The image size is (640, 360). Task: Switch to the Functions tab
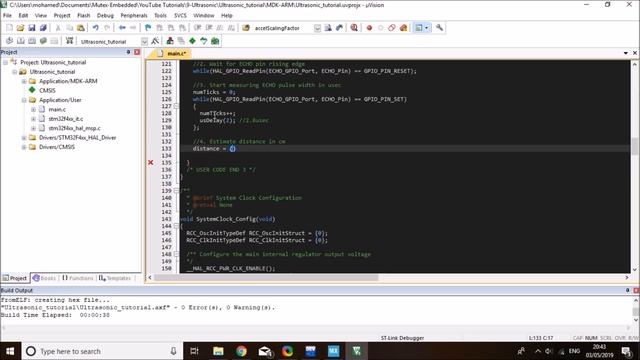(x=78, y=278)
